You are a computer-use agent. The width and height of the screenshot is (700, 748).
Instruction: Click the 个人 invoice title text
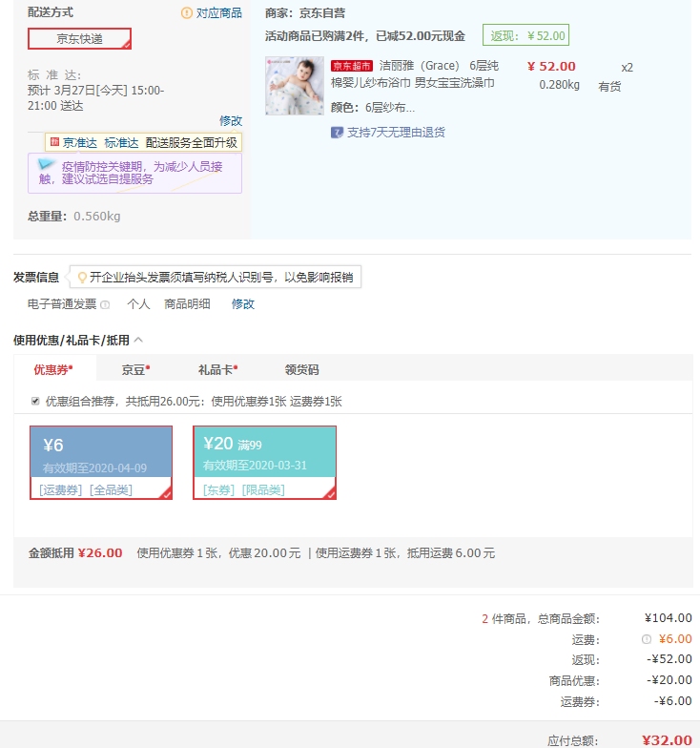139,303
